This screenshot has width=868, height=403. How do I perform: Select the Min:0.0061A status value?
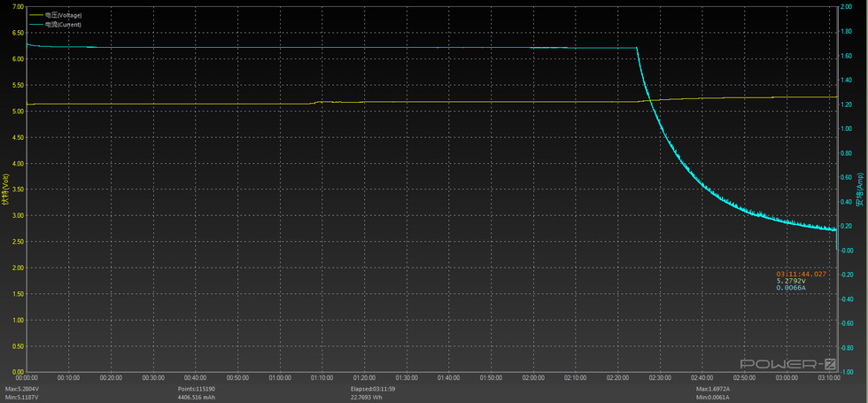[714, 398]
